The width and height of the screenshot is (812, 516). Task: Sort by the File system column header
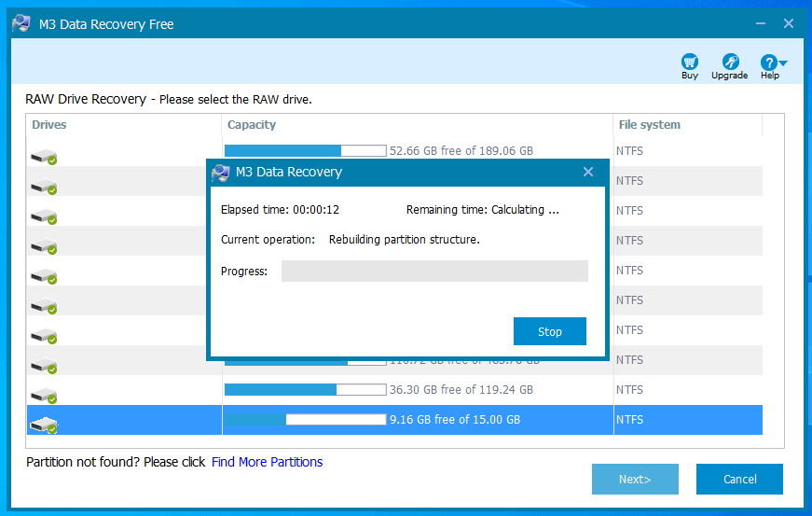point(650,125)
